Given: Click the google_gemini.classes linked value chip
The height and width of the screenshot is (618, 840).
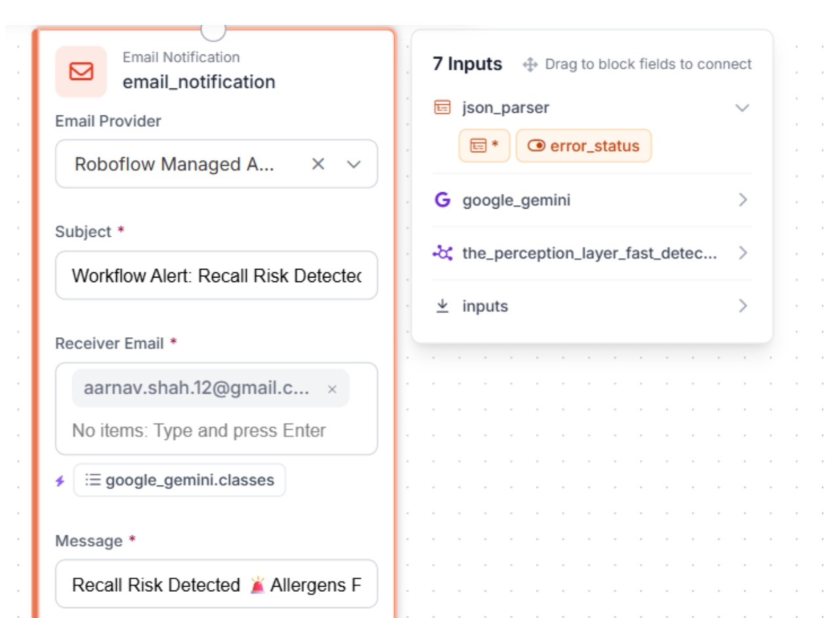Looking at the screenshot, I should (180, 480).
